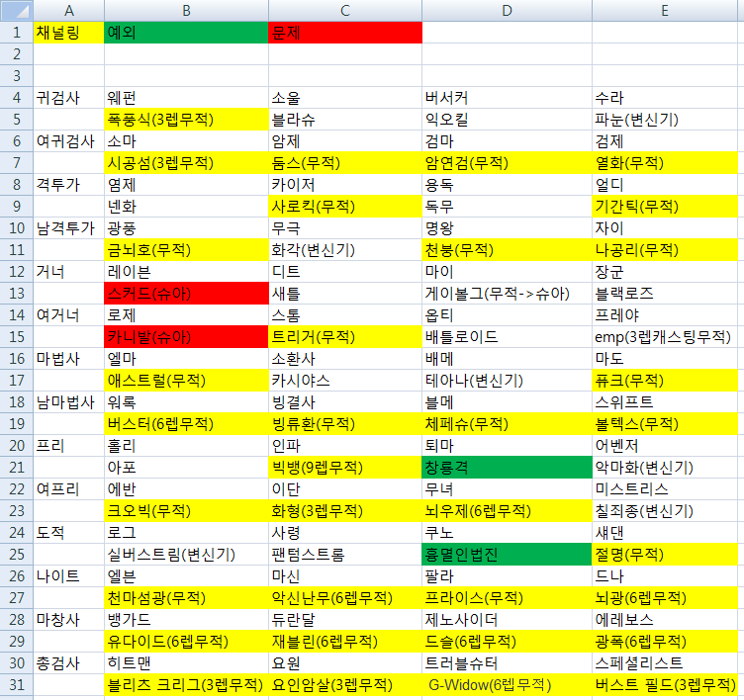The image size is (744, 700).
Task: Select the emp(3렙캐스팅무적) cell
Action: [x=667, y=336]
